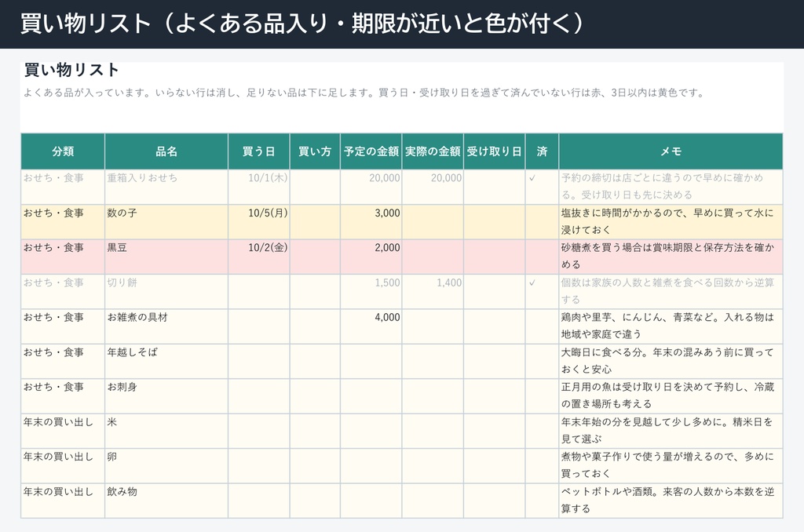Select the 分類 column header
The width and height of the screenshot is (804, 532).
coord(63,151)
